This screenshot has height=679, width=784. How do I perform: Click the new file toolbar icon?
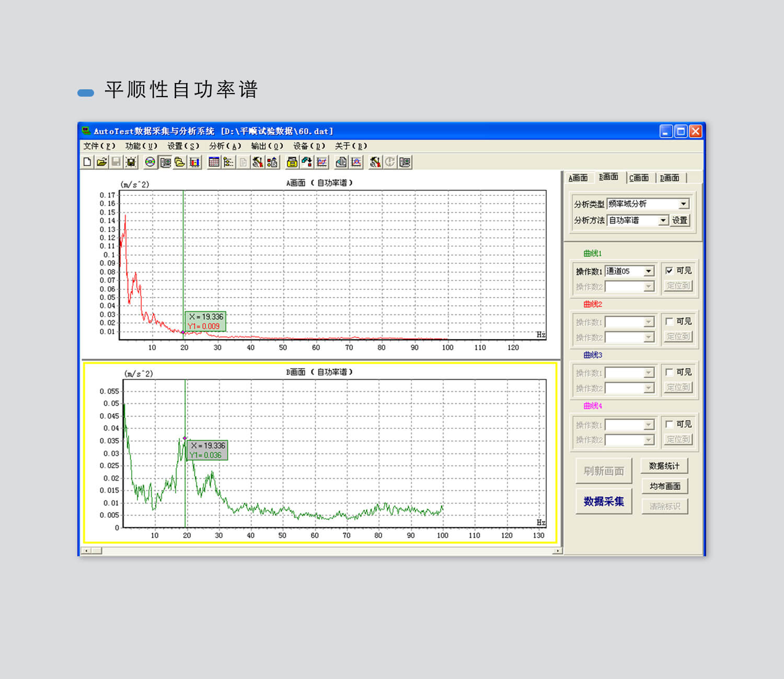[87, 162]
